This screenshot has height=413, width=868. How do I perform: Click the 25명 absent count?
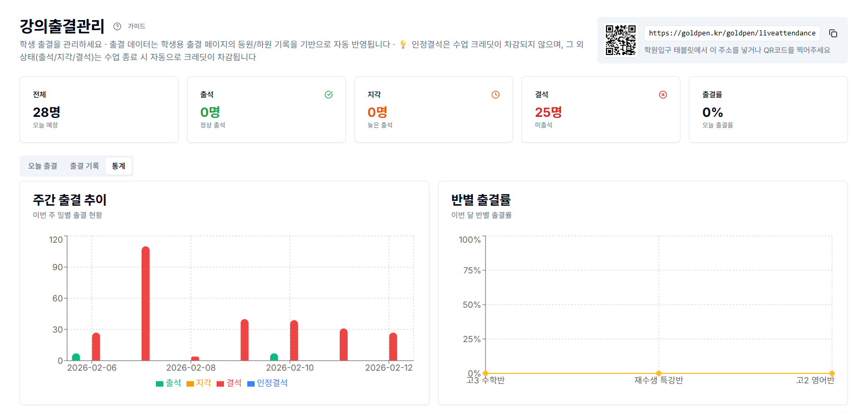(x=548, y=112)
